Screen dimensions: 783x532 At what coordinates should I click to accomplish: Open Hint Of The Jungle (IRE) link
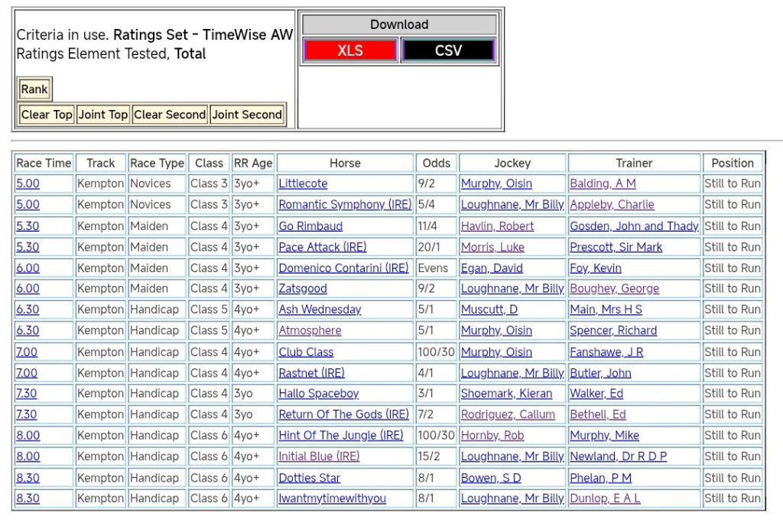pos(340,436)
